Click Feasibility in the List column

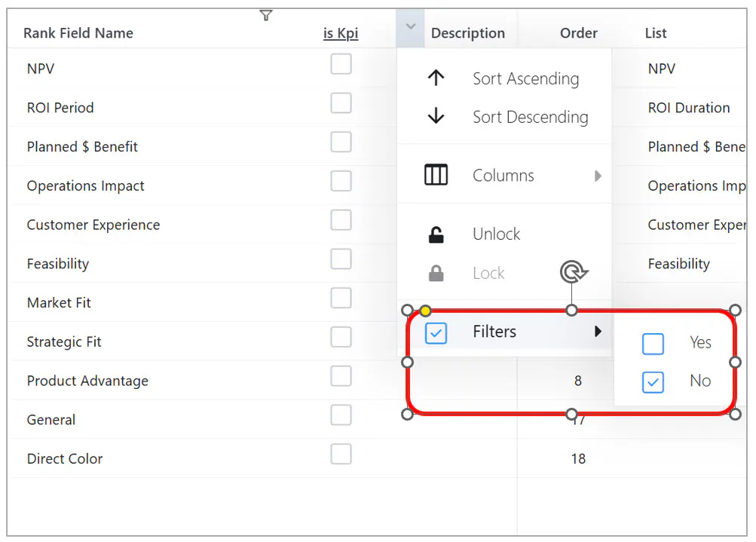(679, 264)
